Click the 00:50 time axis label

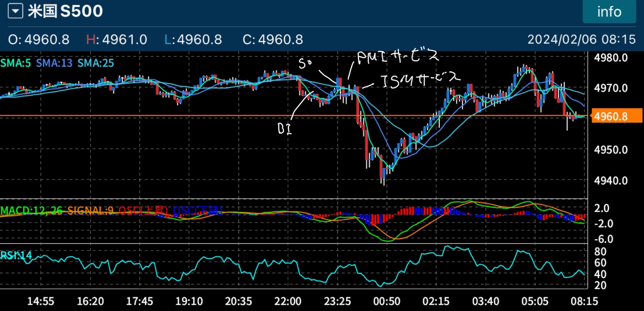pyautogui.click(x=387, y=301)
